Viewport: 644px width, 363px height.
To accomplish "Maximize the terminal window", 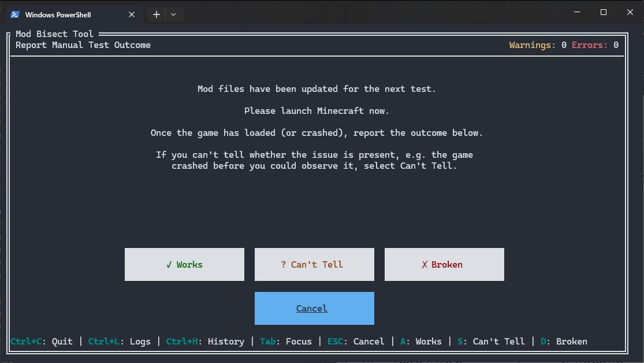I will tap(604, 12).
